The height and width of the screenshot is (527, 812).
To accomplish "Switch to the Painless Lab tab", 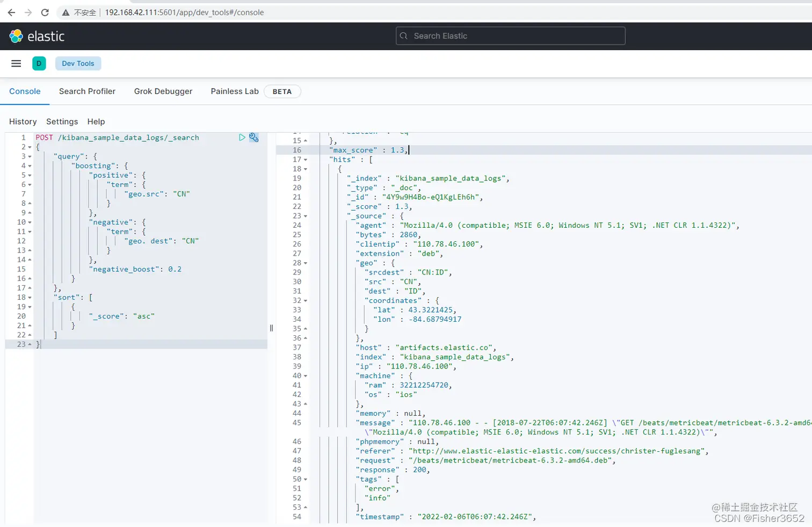I will [235, 91].
